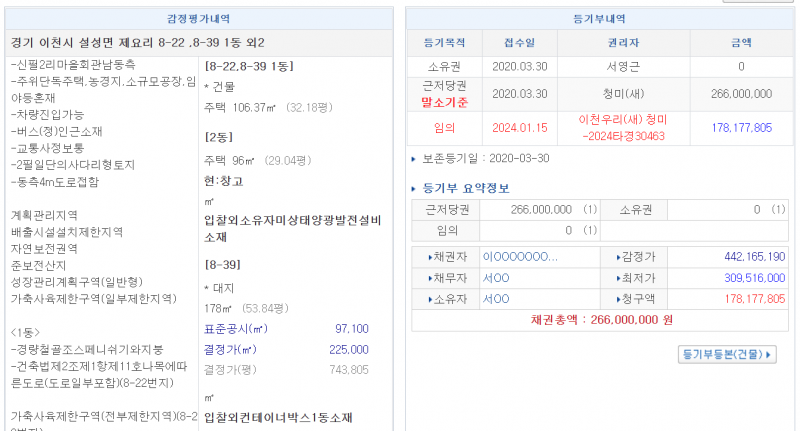Click the 등기목적 column header
This screenshot has height=431, width=800.
click(x=446, y=44)
